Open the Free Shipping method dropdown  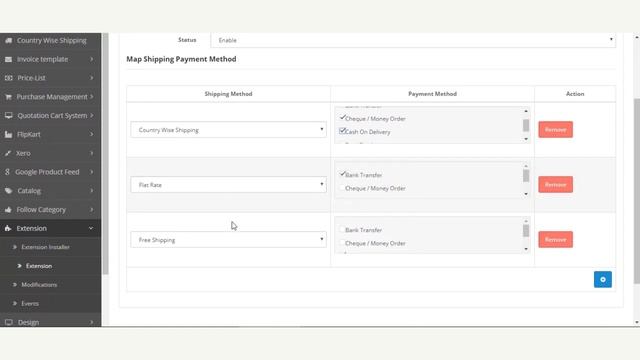pos(229,240)
